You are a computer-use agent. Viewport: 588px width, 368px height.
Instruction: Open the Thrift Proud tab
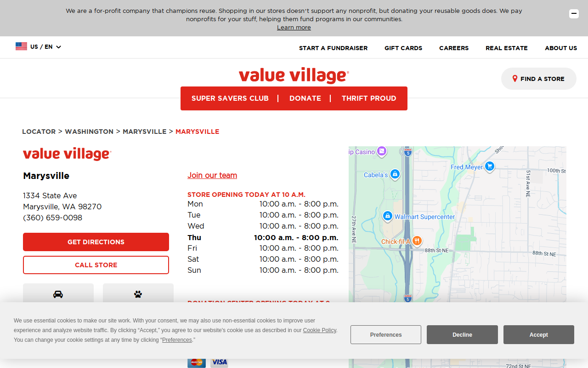coord(369,98)
